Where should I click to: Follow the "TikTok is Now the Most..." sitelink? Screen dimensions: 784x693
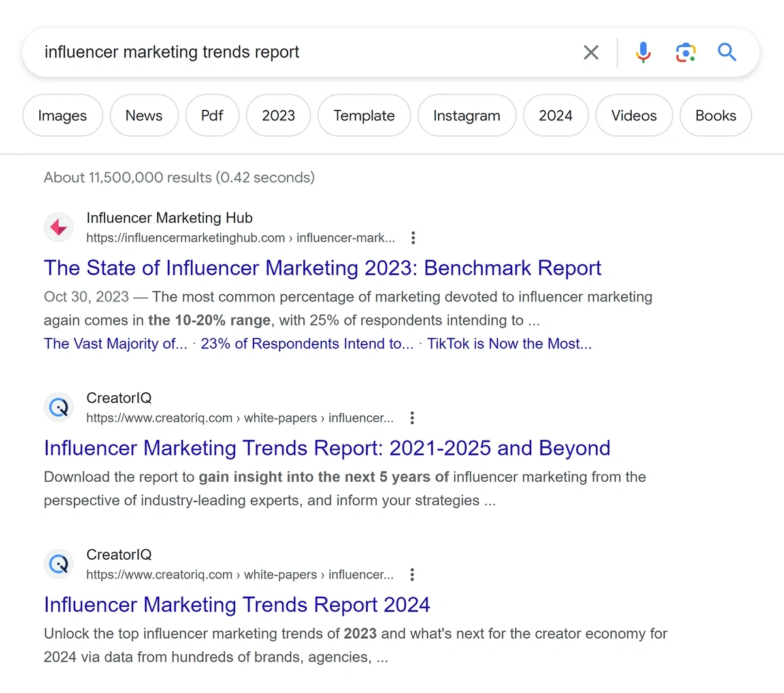coord(510,344)
